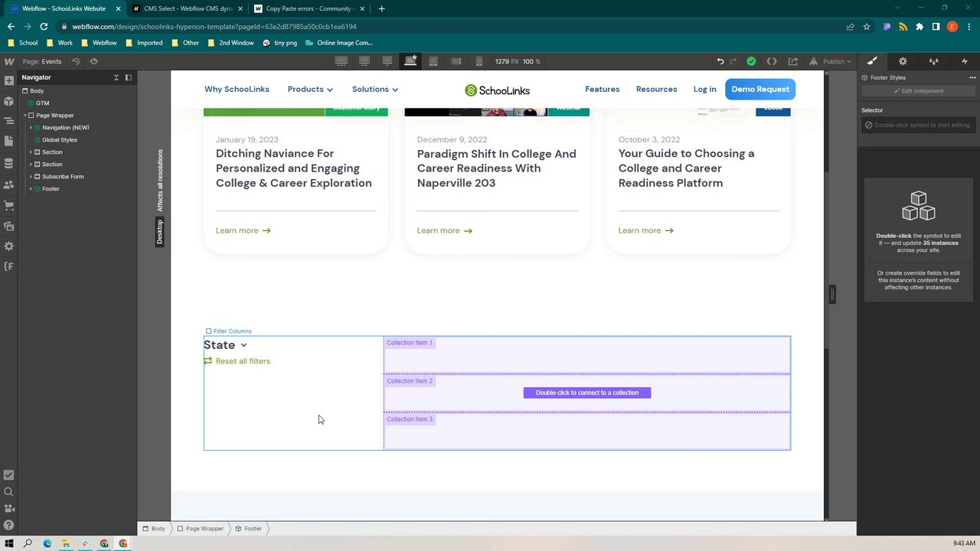Select GTM in the Navigator
This screenshot has width=980, height=551.
click(x=42, y=103)
